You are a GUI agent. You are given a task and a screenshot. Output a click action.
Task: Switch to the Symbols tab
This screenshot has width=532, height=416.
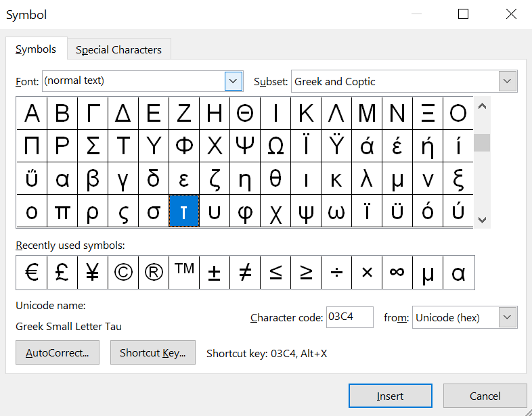(36, 49)
